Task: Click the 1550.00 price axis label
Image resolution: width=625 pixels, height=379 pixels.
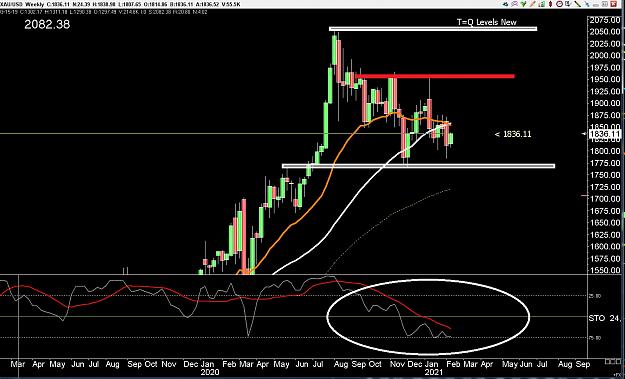Action: coord(604,270)
